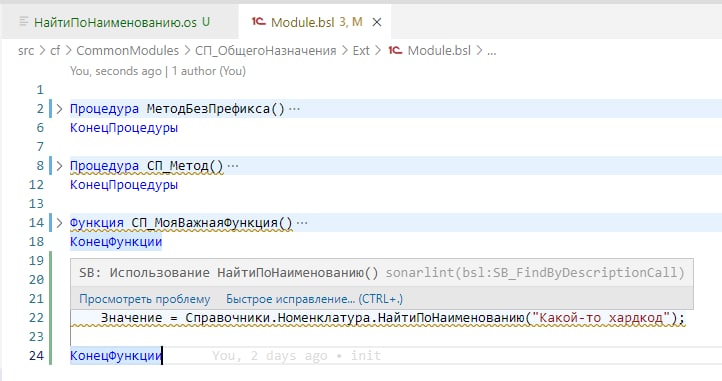722x381 pixels.
Task: Open the cf breadcrumb segment
Action: [x=55, y=51]
